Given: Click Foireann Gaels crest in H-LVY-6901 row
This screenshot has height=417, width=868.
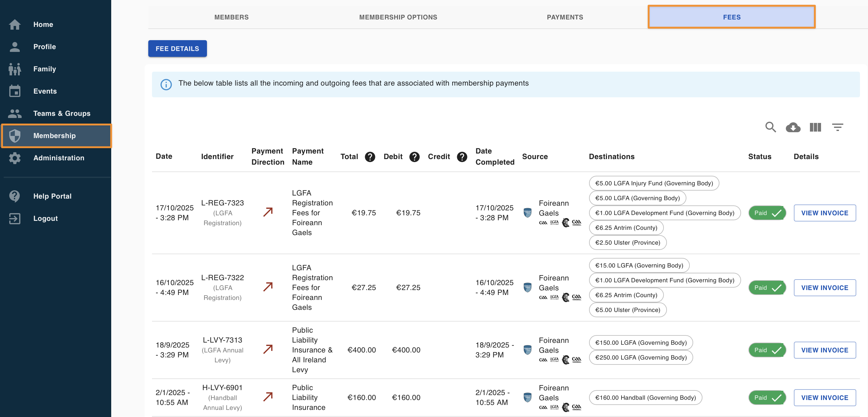Looking at the screenshot, I should click(x=527, y=397).
